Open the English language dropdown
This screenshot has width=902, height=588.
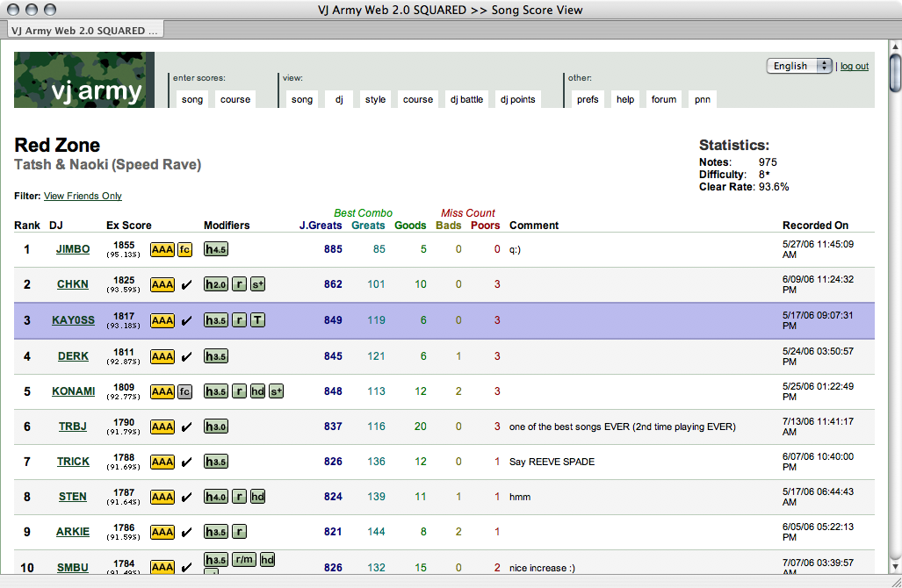(x=799, y=66)
